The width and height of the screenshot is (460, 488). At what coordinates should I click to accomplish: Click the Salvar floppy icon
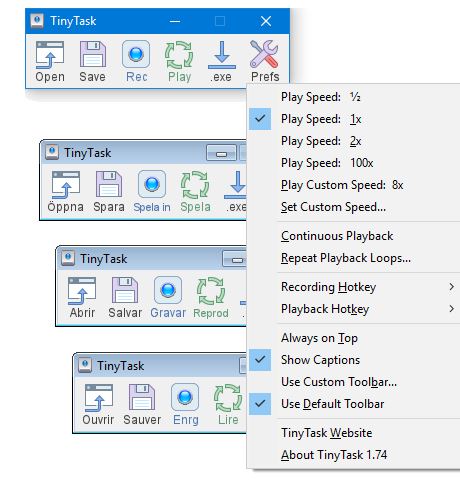pyautogui.click(x=125, y=290)
